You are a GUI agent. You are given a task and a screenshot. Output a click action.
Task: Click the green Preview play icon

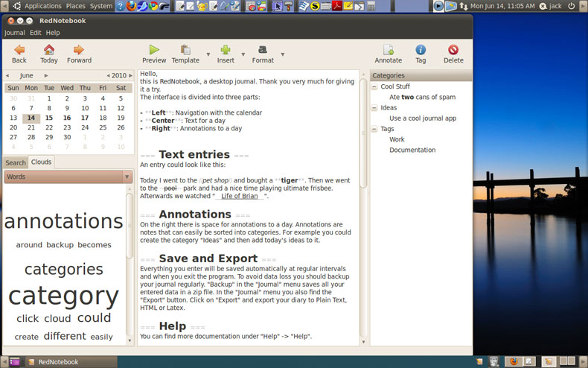[154, 50]
